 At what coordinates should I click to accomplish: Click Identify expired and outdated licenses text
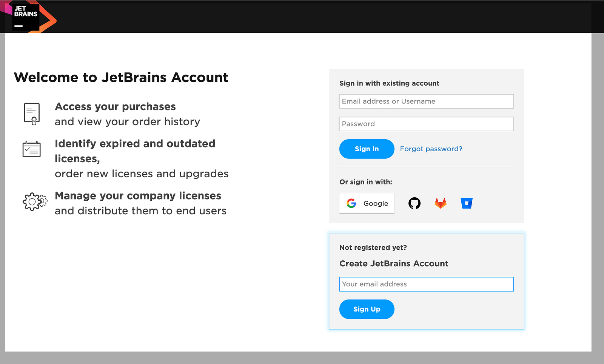pyautogui.click(x=135, y=151)
